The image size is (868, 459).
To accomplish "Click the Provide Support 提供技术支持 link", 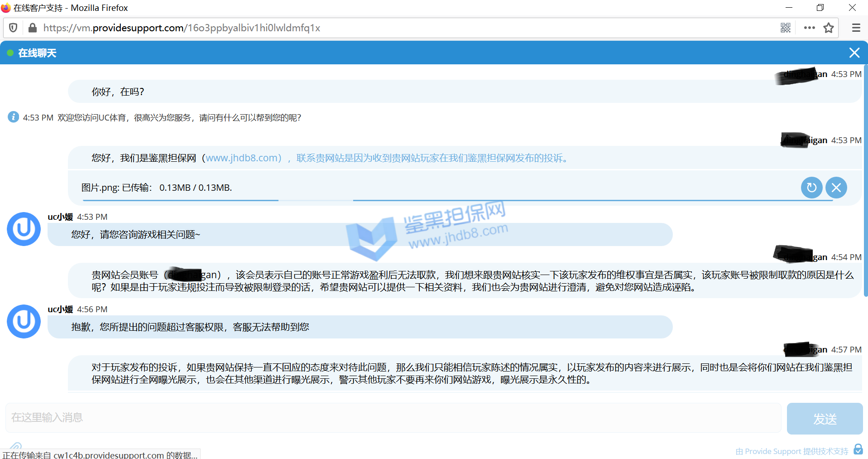I will [792, 451].
